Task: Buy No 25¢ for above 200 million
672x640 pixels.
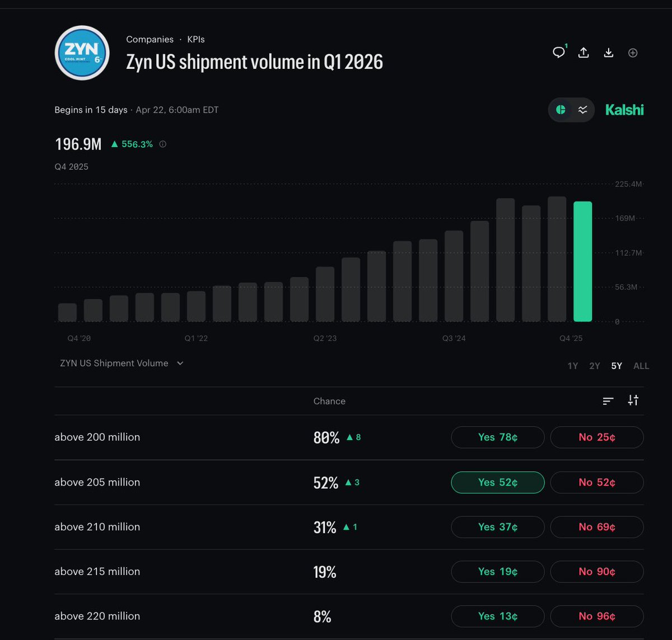Action: [x=597, y=437]
